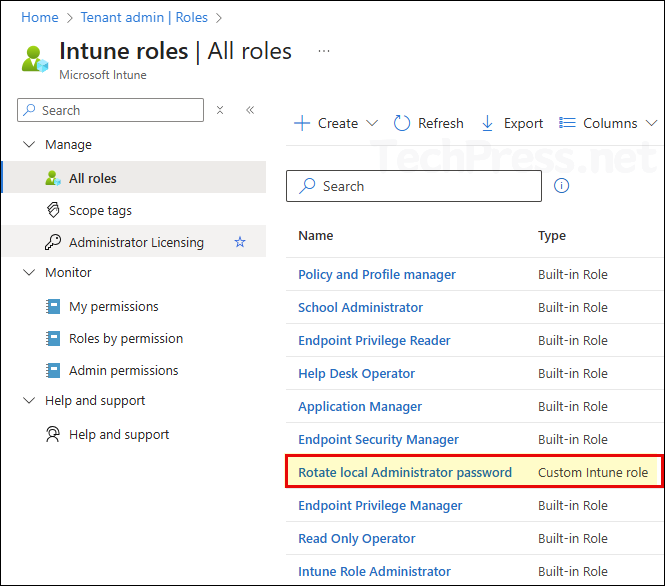Click the Admin permissions book icon
Viewport: 665px width, 586px height.
(53, 370)
